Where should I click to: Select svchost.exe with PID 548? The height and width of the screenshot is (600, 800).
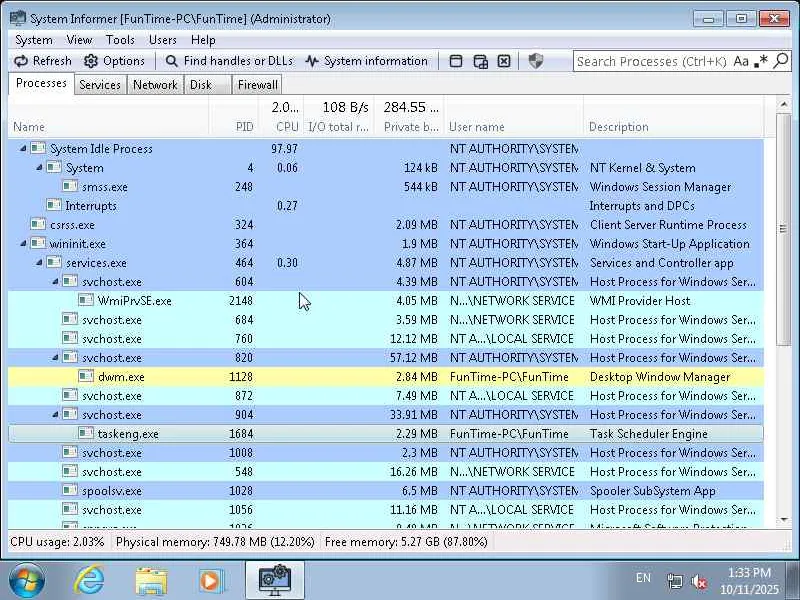386,471
